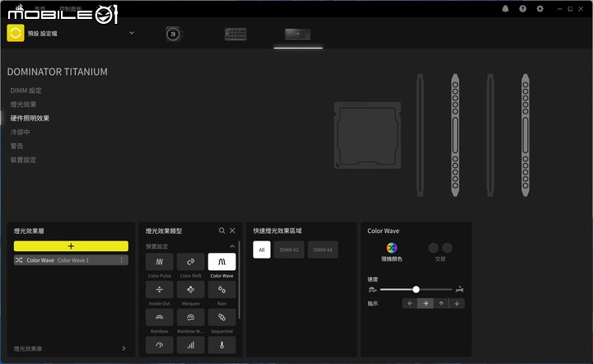Choose the Color Wave effect
Image resolution: width=593 pixels, height=364 pixels.
click(x=222, y=262)
